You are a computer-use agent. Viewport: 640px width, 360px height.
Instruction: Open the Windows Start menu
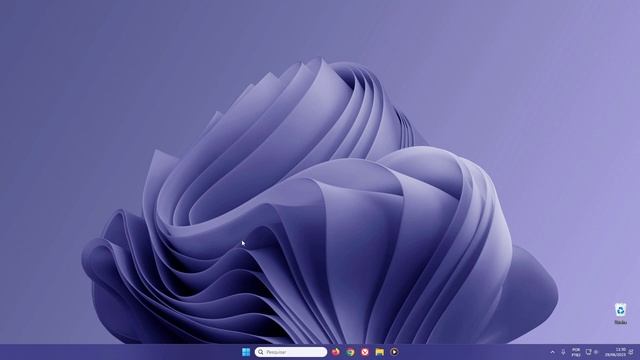[x=246, y=352]
